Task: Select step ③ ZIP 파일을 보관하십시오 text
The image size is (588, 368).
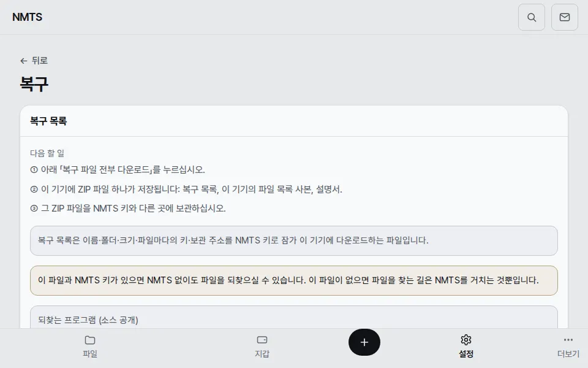Action: (128, 209)
